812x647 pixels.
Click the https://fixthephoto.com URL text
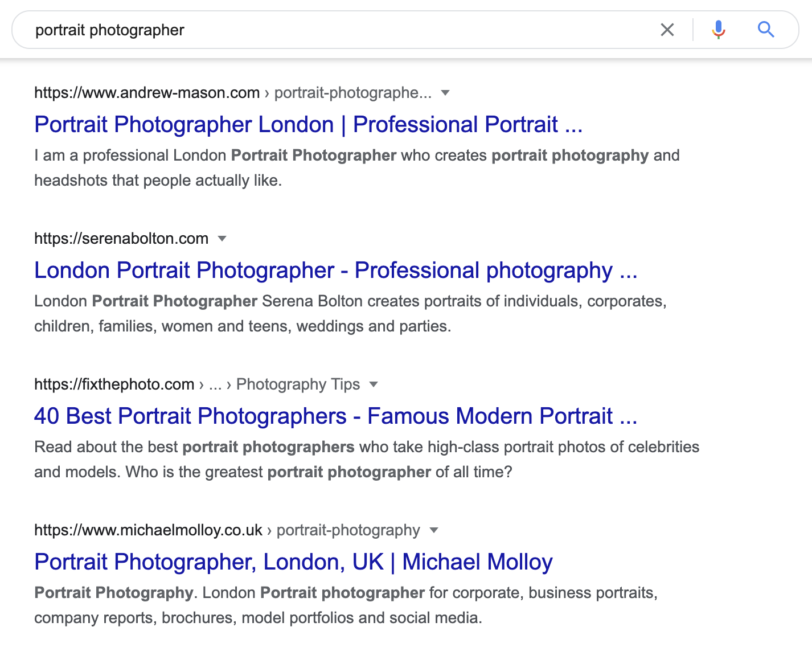(114, 384)
